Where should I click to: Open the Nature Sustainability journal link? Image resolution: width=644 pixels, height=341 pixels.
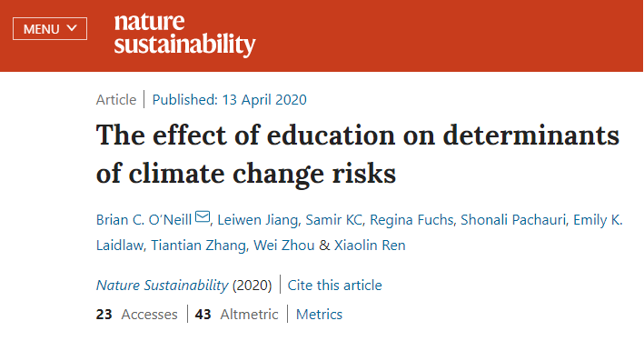[162, 285]
